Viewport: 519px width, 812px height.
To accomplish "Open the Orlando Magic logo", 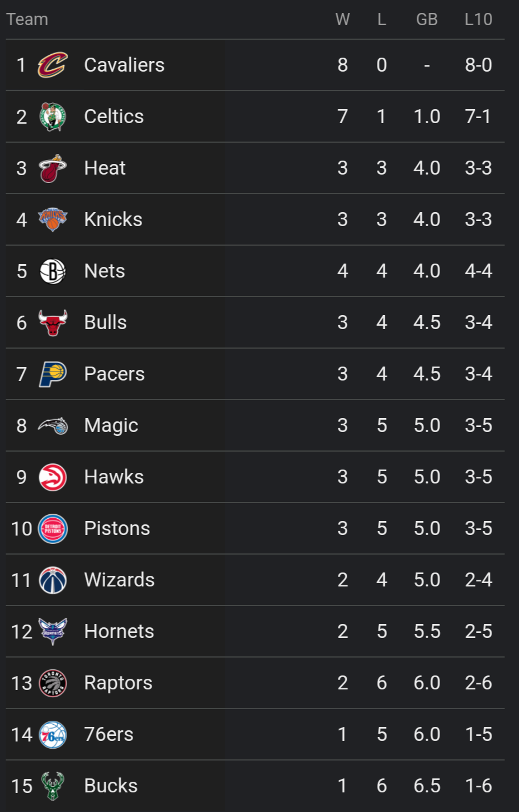I will 53,425.
